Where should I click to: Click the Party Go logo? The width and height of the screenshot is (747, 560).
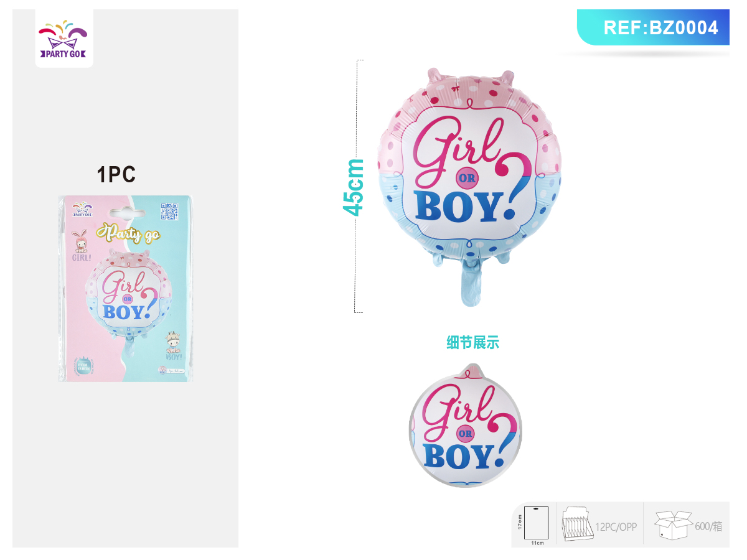point(64,39)
